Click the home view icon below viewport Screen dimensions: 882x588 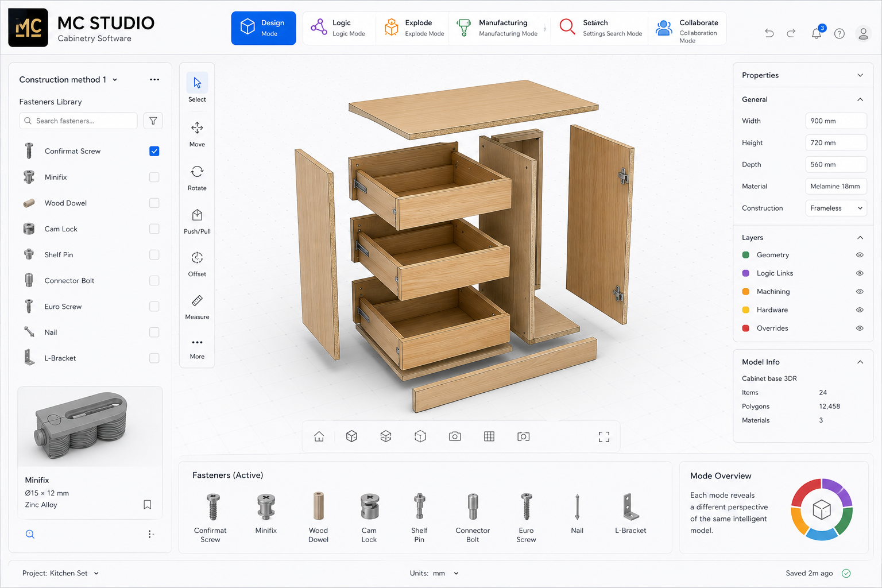(x=319, y=436)
